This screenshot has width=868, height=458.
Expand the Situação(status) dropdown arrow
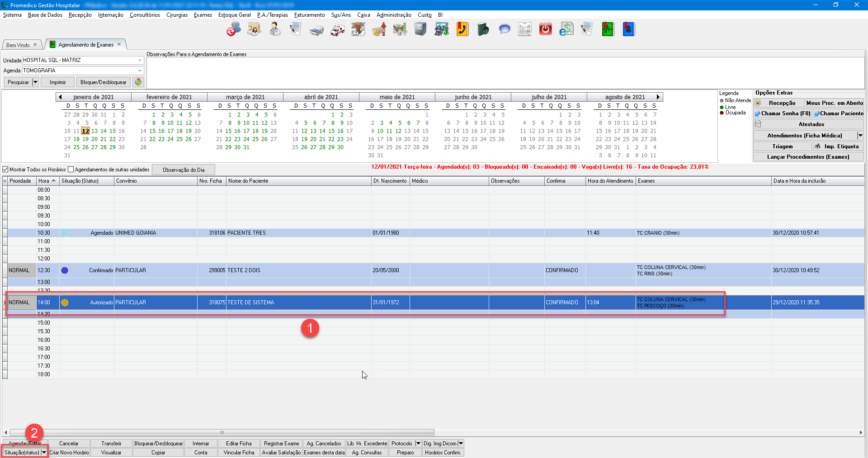[44, 453]
